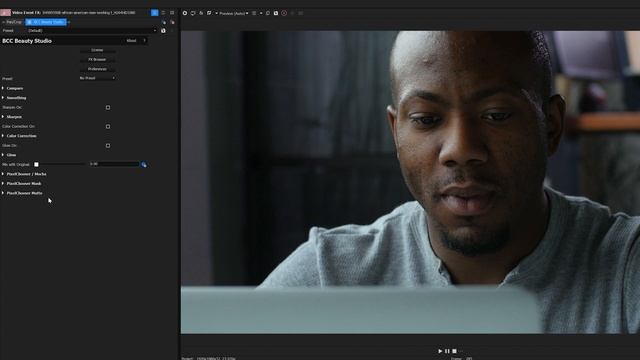Click the list view icon in FX title bar

163,13
